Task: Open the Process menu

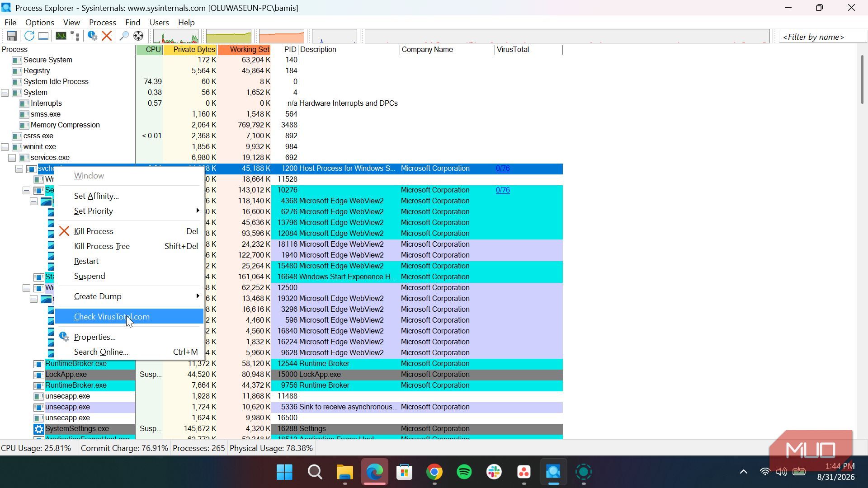Action: click(x=102, y=23)
